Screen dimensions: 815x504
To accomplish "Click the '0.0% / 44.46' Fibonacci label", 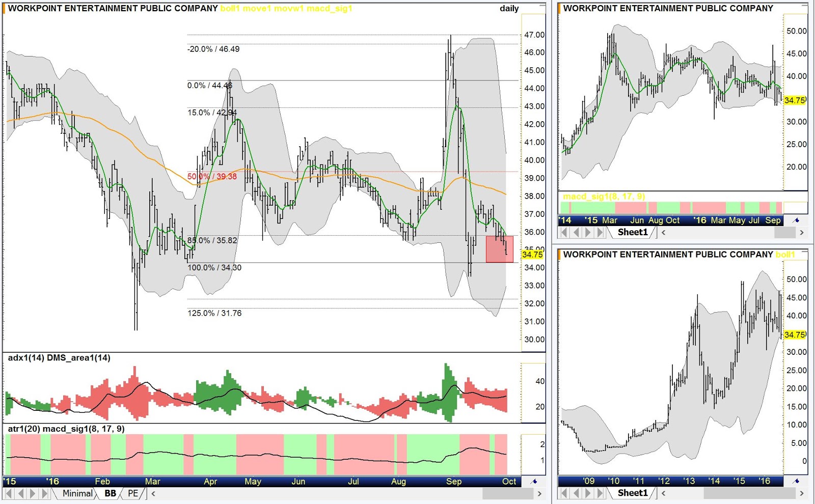I will tap(209, 86).
